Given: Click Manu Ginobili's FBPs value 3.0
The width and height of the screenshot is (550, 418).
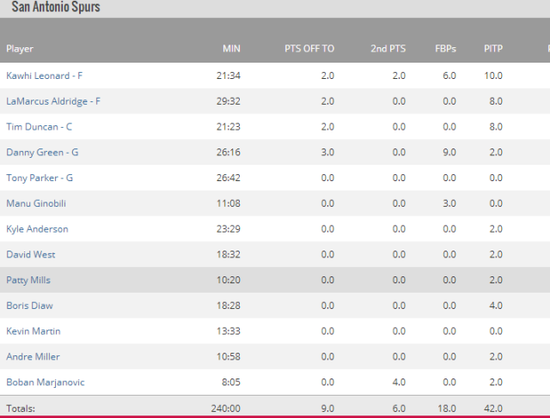Looking at the screenshot, I should pyautogui.click(x=449, y=203).
